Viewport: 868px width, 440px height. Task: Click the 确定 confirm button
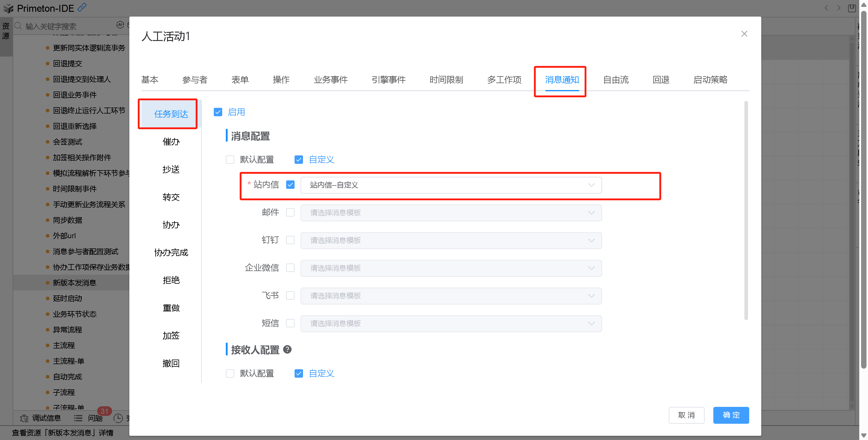pyautogui.click(x=731, y=415)
